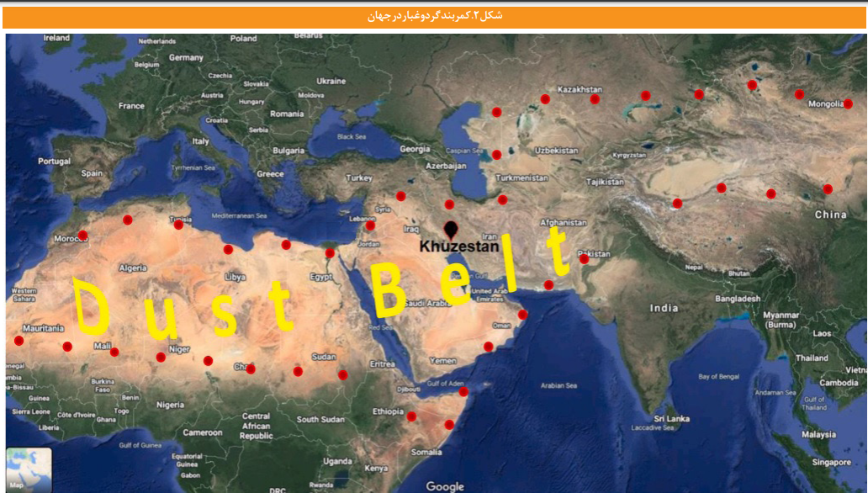The image size is (868, 493).
Task: Click the red marker on the Caspian Sea
Action: tap(496, 155)
